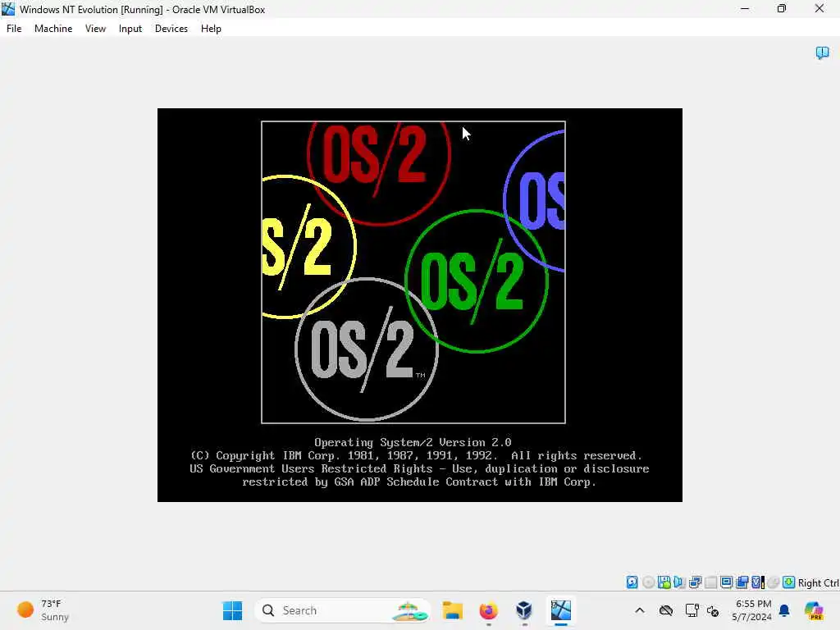Click the optical disk indicator in status bar
Image resolution: width=840 pixels, height=630 pixels.
coord(648,582)
